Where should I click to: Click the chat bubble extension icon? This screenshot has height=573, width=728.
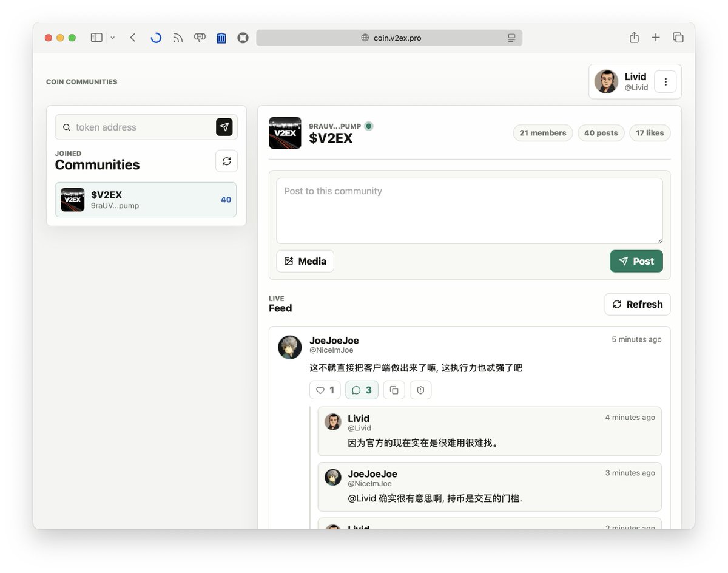pyautogui.click(x=200, y=38)
